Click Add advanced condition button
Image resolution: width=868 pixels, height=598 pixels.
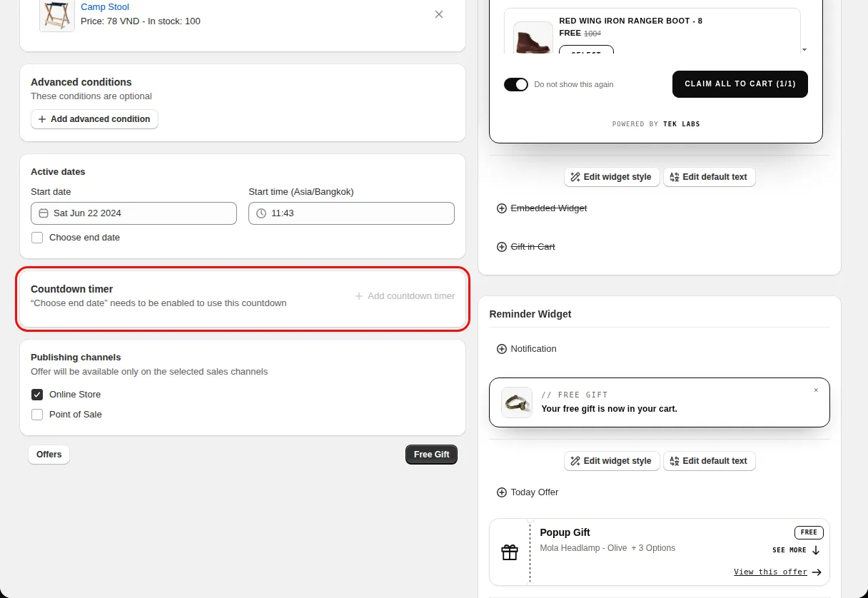94,119
